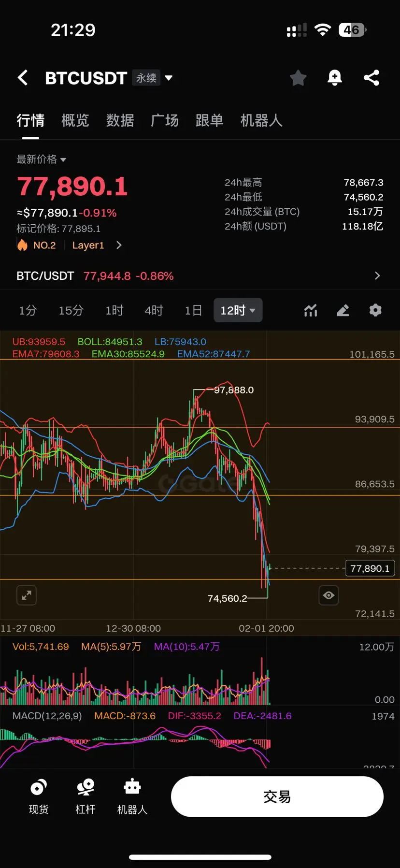
Task: Share the BTCUSDT page via share icon
Action: (x=371, y=77)
